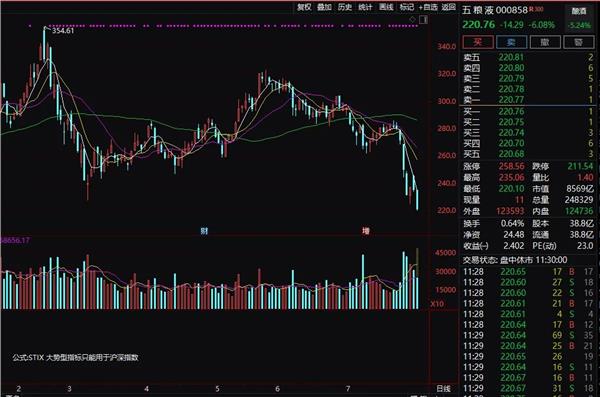This screenshot has height=397, width=600.
Task: Select 叠加 overlay option
Action: coord(324,7)
